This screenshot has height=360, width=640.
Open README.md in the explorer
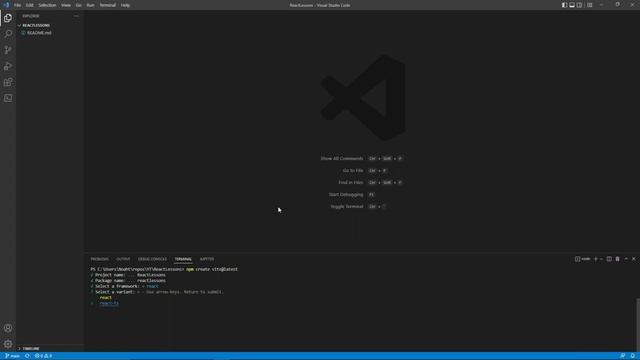coord(39,33)
